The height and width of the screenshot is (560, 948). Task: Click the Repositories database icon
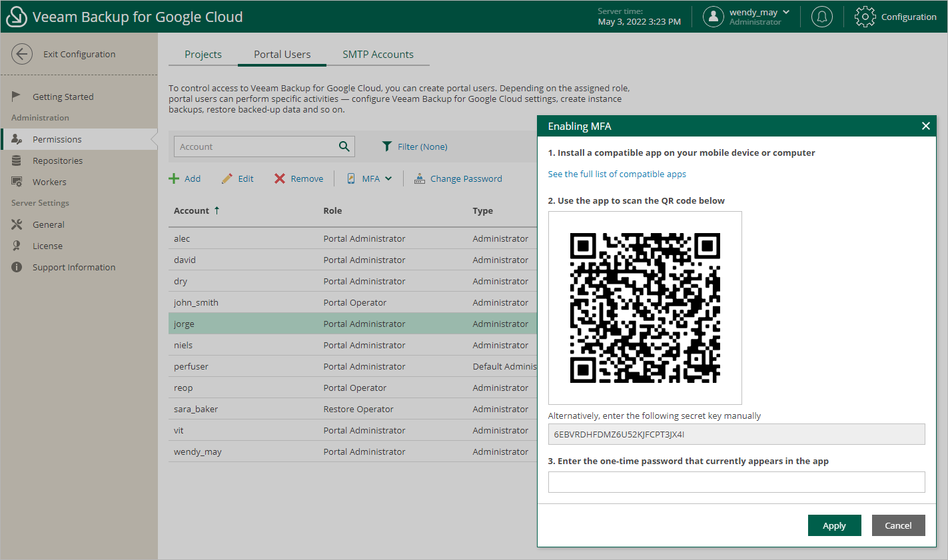[17, 160]
